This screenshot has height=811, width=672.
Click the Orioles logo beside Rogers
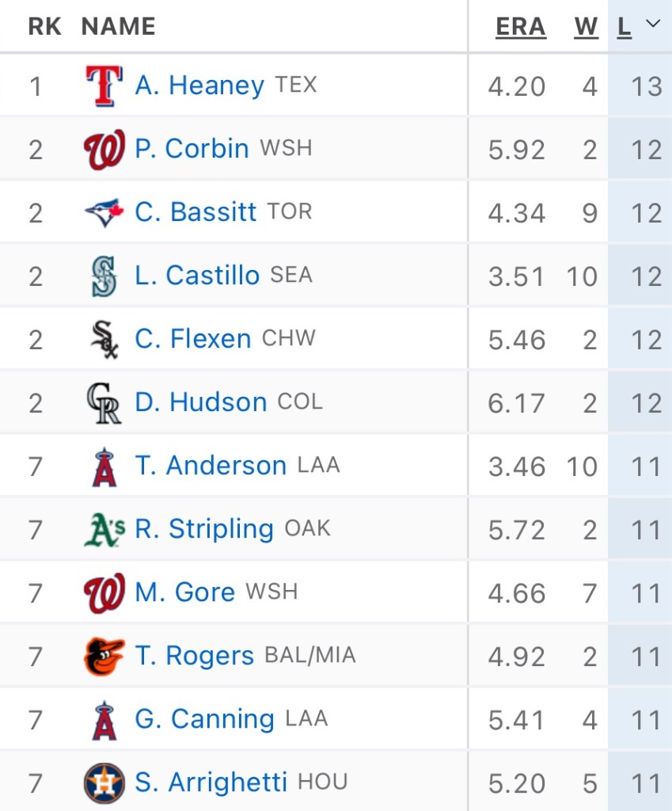coord(104,657)
